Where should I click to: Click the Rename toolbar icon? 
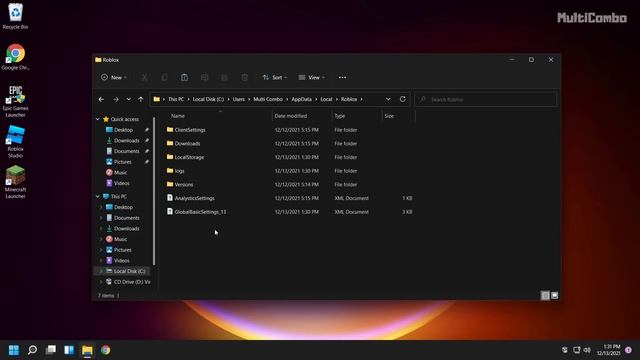pos(204,78)
